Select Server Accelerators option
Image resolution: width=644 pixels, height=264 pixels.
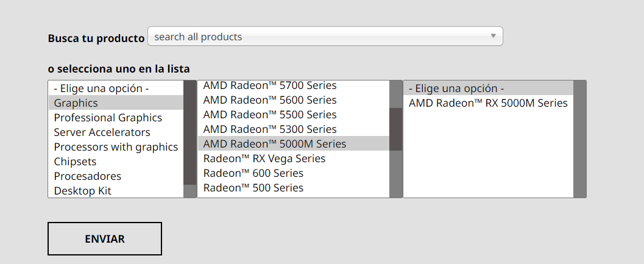(x=102, y=132)
